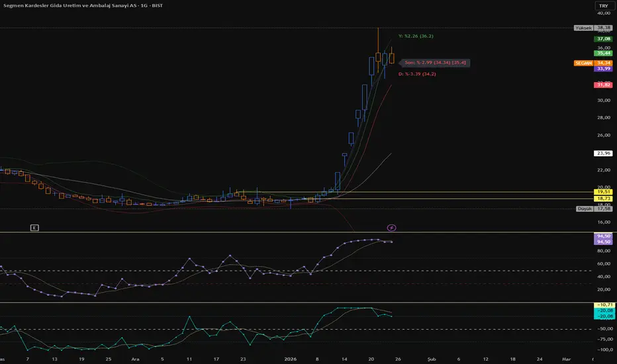Select the Düşük 17,58 low price label
Image resolution: width=617 pixels, height=364 pixels.
coord(593,208)
